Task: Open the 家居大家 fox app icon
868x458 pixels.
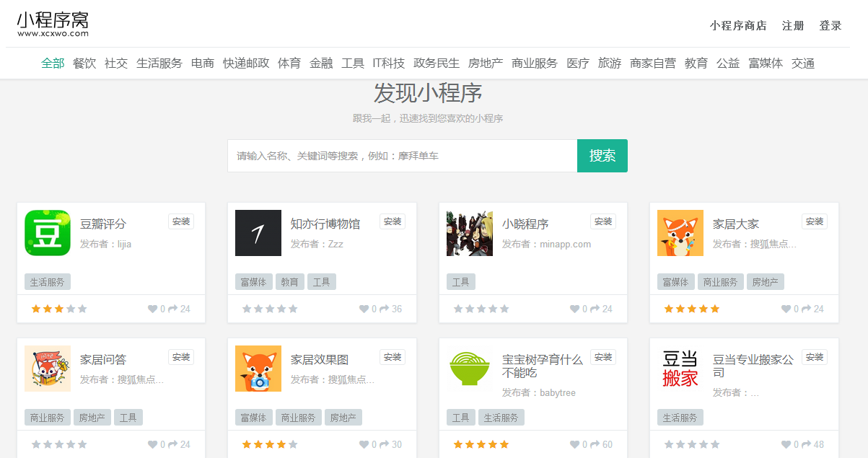Action: click(x=680, y=233)
